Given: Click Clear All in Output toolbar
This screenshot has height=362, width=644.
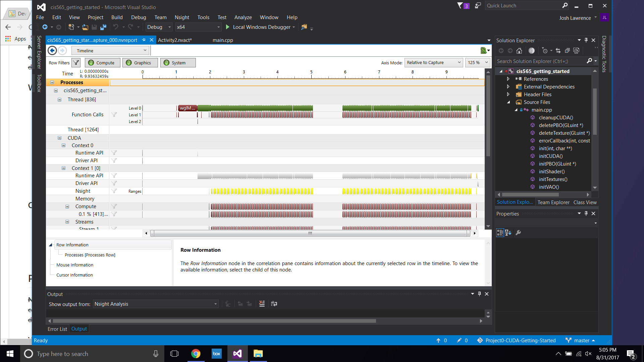Looking at the screenshot, I should tap(262, 304).
